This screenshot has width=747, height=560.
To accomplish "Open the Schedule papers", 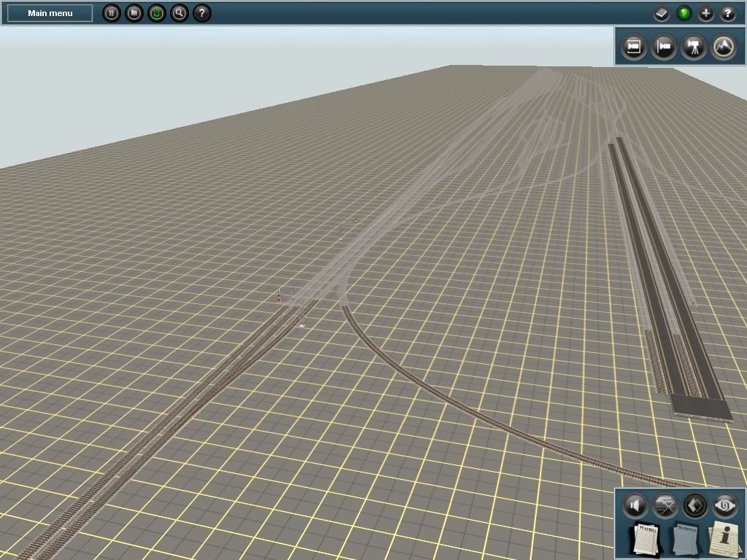I will [685, 539].
